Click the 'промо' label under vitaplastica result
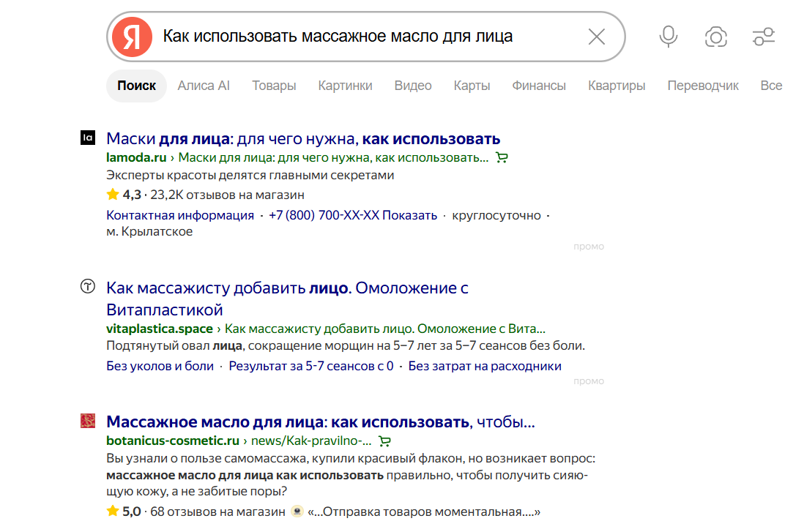Viewport: 804px width, 532px height. pyautogui.click(x=589, y=381)
